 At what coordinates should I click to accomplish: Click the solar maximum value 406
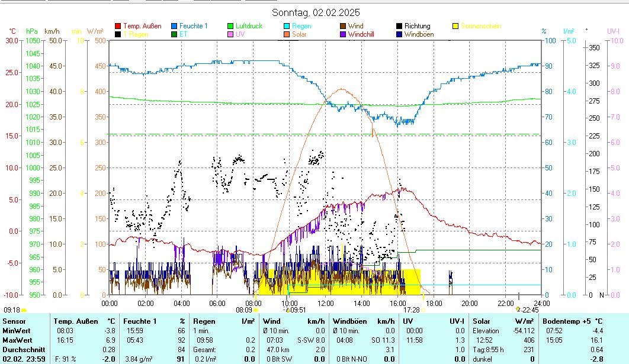point(529,340)
